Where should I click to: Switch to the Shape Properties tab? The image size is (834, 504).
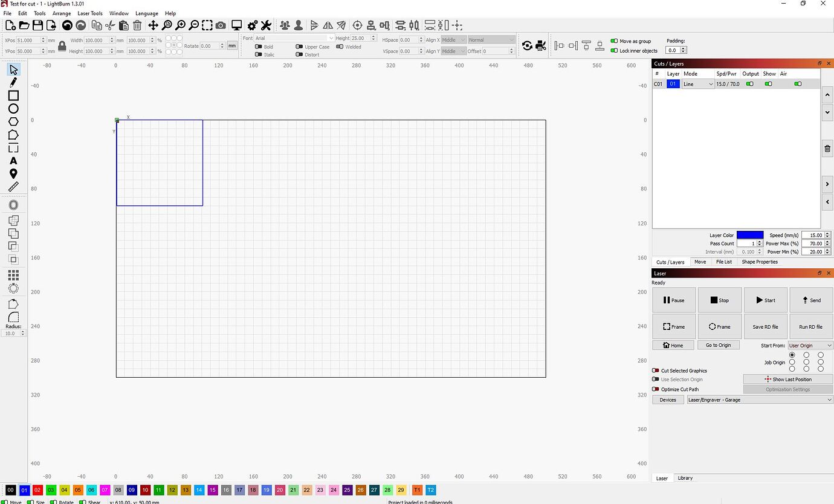pyautogui.click(x=760, y=262)
